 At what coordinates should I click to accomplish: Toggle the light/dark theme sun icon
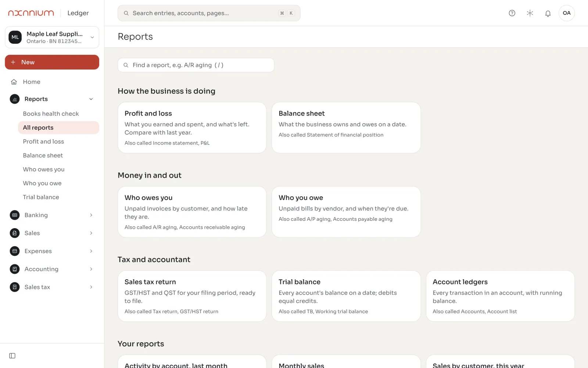tap(530, 13)
